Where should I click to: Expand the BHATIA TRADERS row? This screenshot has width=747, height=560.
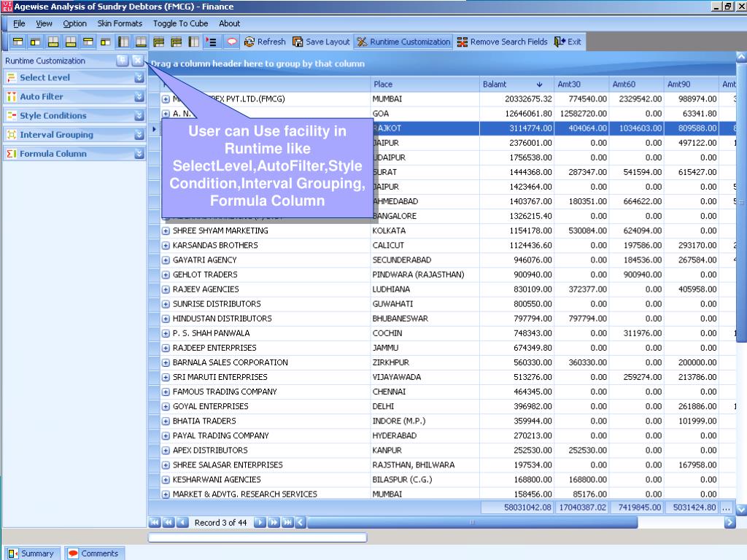(x=166, y=421)
